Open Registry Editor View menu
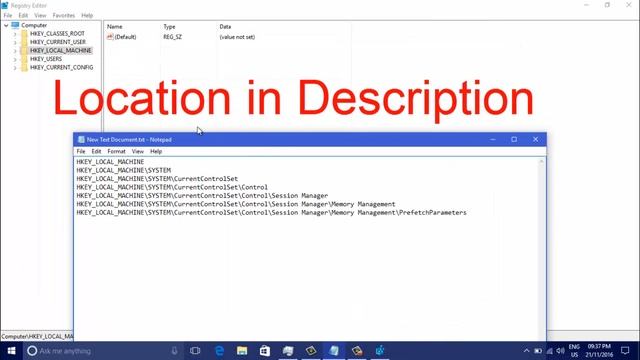Screen dimensions: 640x360 tap(40, 16)
